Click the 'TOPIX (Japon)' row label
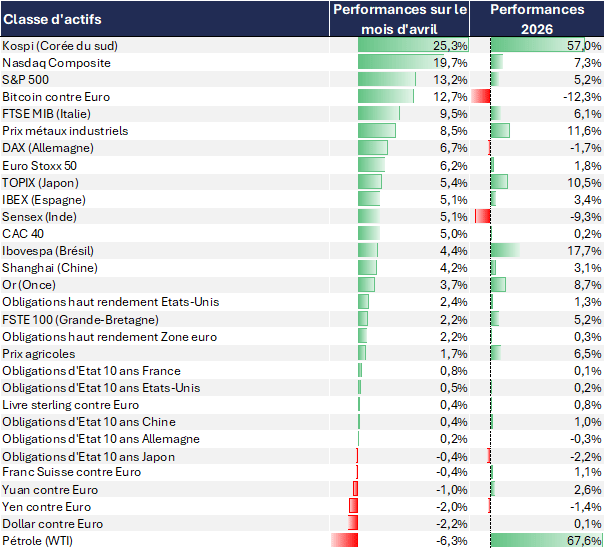Screen dimensions: 605x550 point(40,183)
